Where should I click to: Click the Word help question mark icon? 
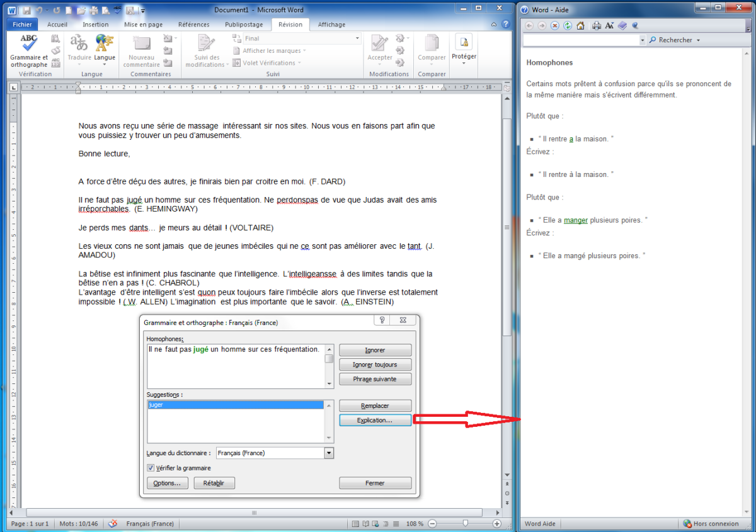click(506, 25)
